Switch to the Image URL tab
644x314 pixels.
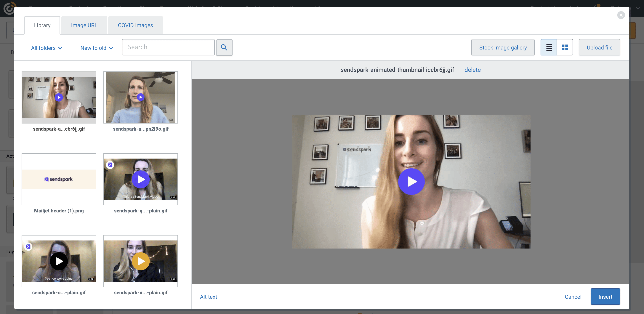pos(84,25)
